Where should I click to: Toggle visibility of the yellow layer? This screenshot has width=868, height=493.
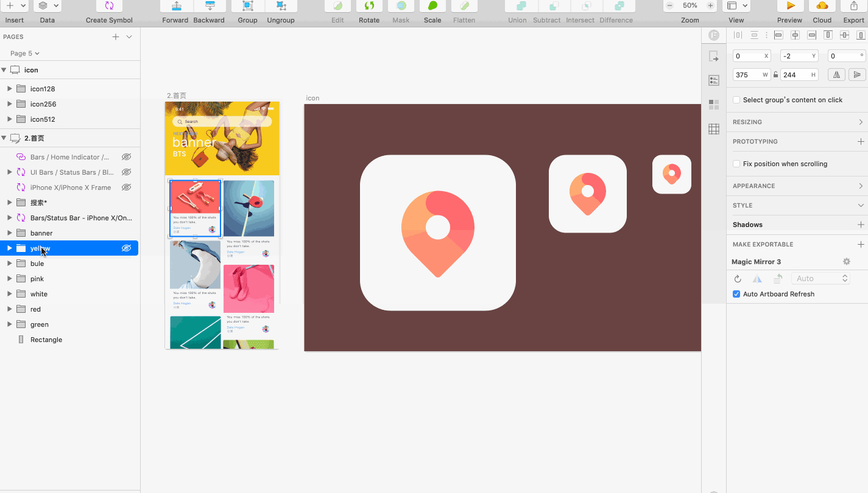point(126,248)
